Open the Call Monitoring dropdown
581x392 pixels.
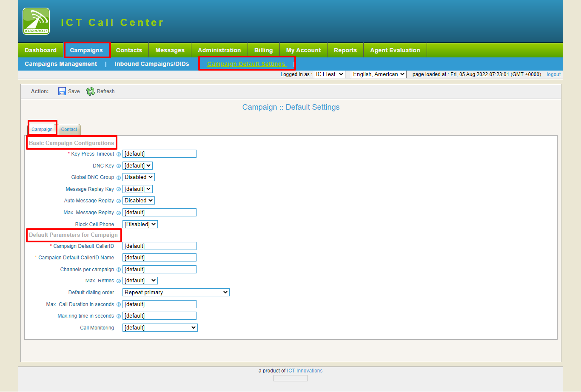coord(159,327)
